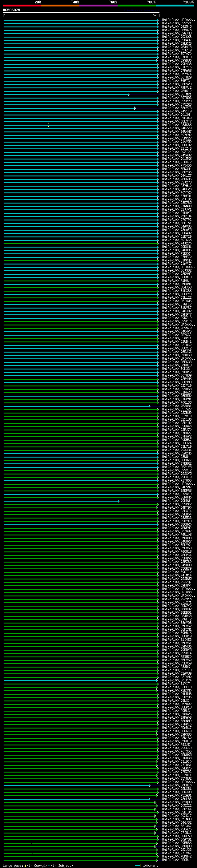Click the cyan alignment bar for UniRef100_B9SYZ1

[80, 24]
